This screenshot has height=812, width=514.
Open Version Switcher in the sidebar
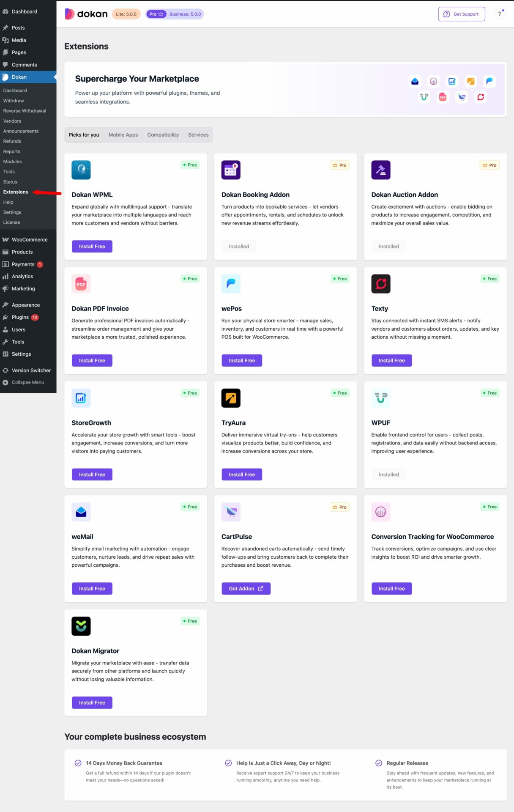28,370
